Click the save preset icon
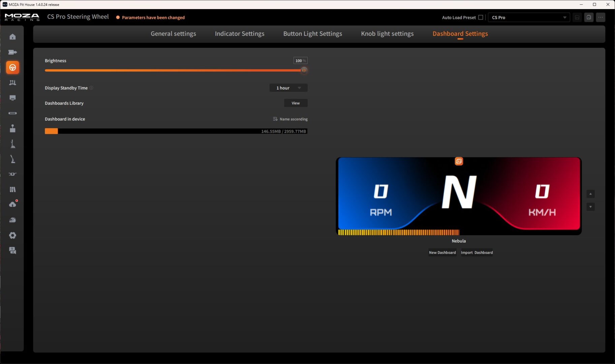The width and height of the screenshot is (615, 364). coord(577,18)
